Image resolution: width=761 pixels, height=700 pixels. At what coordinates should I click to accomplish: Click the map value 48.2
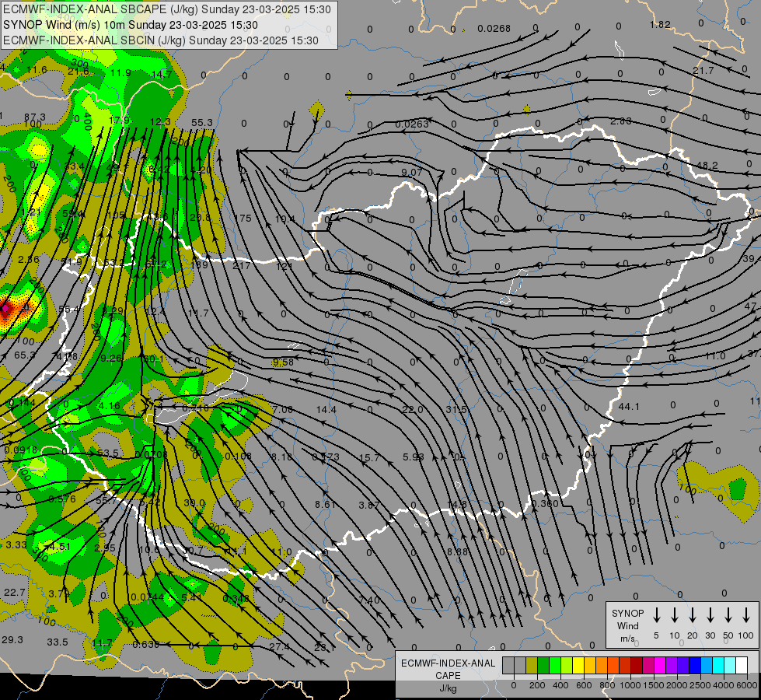tap(707, 166)
